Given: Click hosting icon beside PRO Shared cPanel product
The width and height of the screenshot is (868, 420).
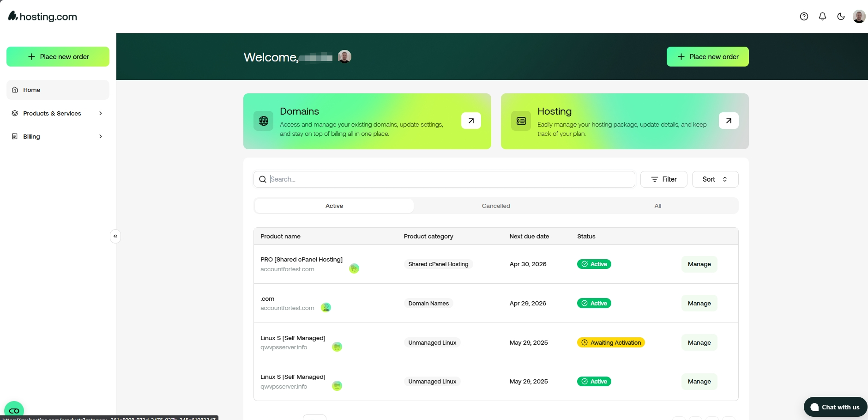Looking at the screenshot, I should coord(354,268).
